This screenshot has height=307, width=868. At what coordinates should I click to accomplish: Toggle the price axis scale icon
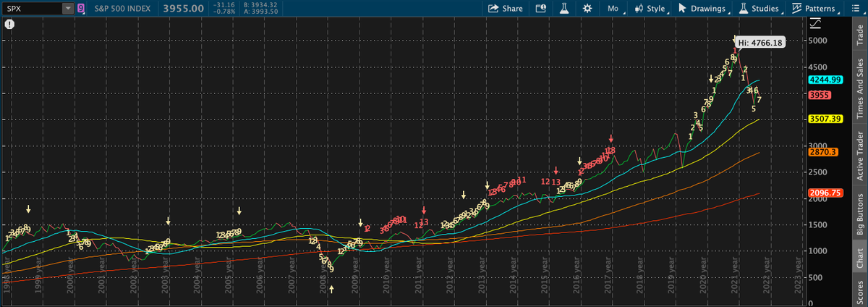click(x=816, y=23)
